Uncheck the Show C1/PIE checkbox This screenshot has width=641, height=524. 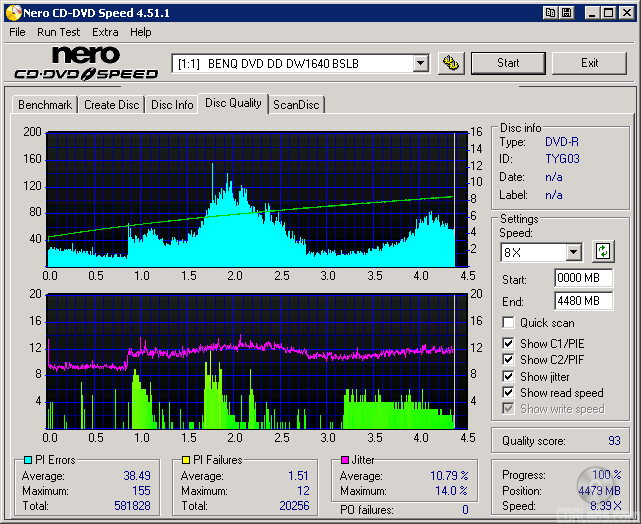(508, 344)
